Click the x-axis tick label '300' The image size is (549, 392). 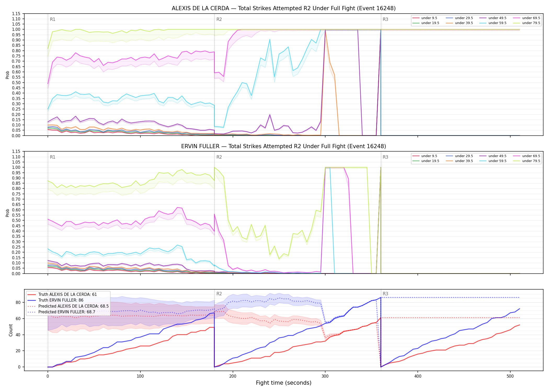[325, 376]
